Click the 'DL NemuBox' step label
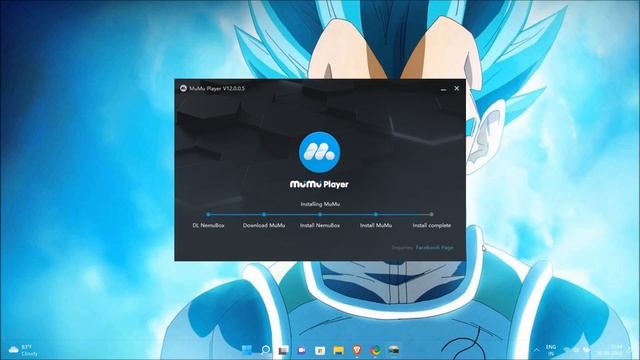This screenshot has height=360, width=640. (x=208, y=225)
